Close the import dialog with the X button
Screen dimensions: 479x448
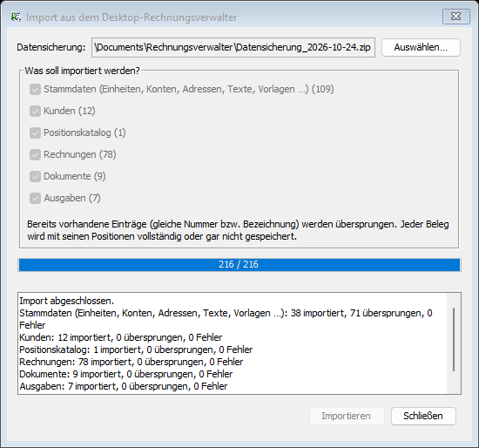click(x=455, y=17)
